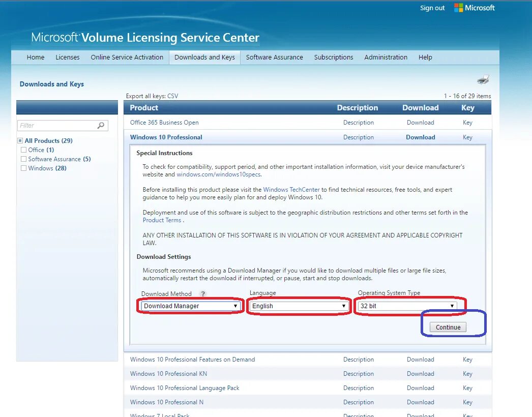Open the Language dropdown

[x=299, y=306]
